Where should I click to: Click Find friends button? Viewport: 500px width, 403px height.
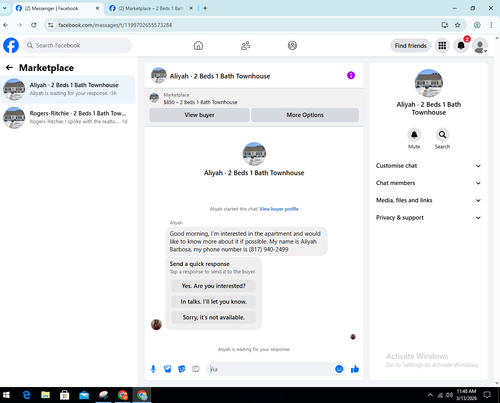pyautogui.click(x=411, y=46)
